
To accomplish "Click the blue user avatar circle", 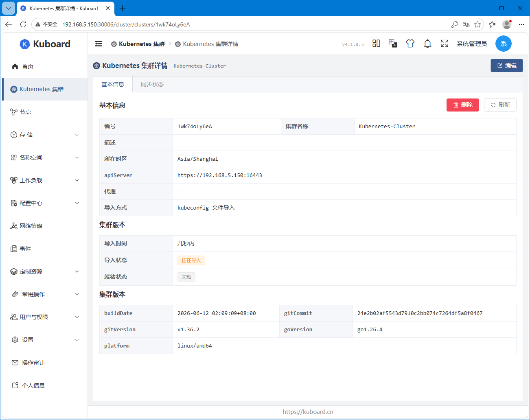I will (504, 44).
